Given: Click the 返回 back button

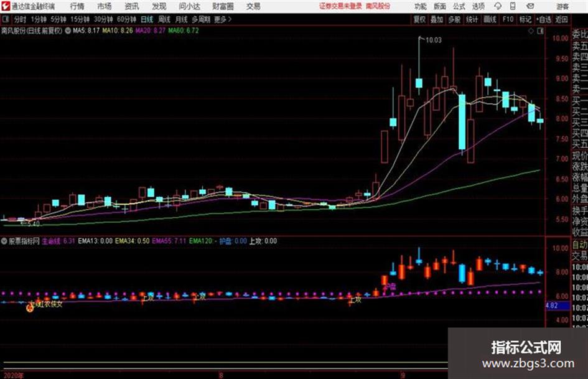Looking at the screenshot, I should pyautogui.click(x=561, y=19).
